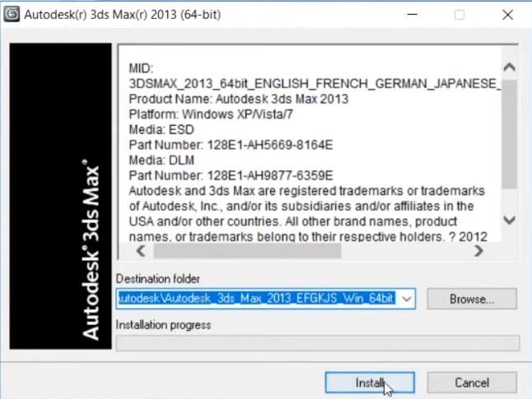The height and width of the screenshot is (399, 532).
Task: Expand the Destination folder dropdown arrow
Action: coord(406,299)
